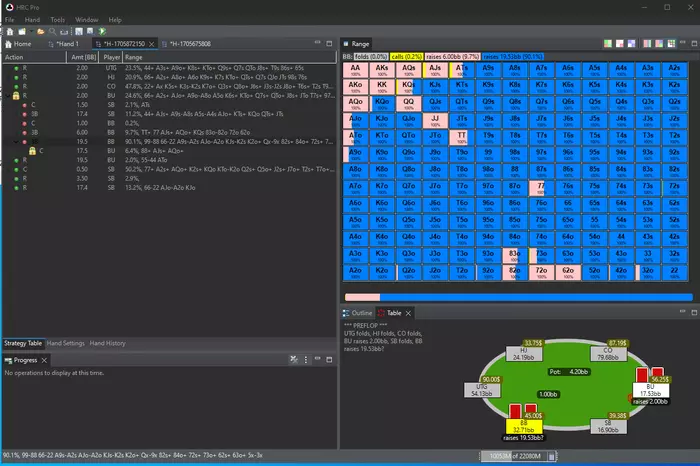Open the Tools menu
The width and height of the screenshot is (700, 466).
click(x=58, y=20)
